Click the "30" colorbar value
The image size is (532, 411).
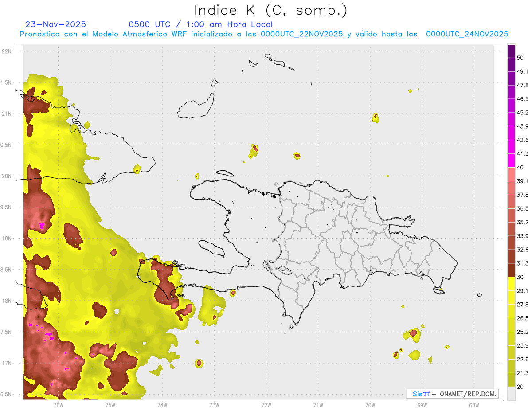tap(521, 277)
